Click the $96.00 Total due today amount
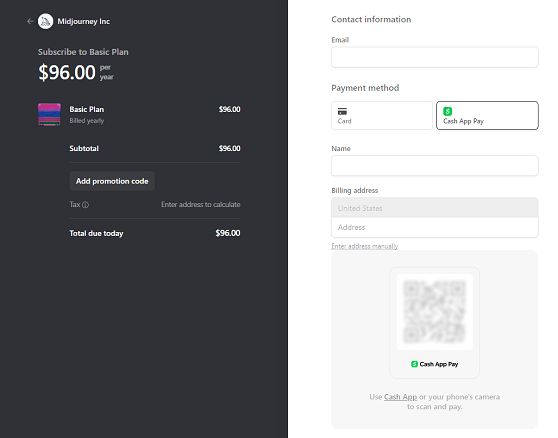The image size is (558, 438). pos(228,233)
